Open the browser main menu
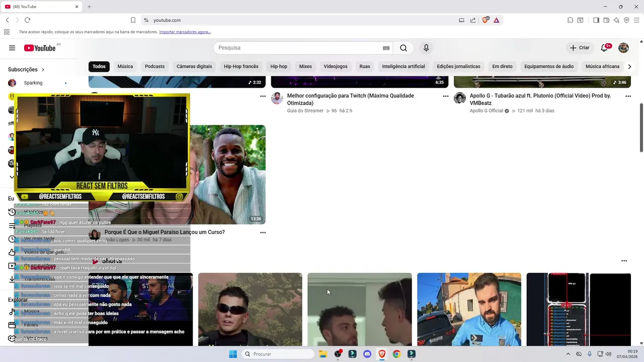 pos(637,20)
